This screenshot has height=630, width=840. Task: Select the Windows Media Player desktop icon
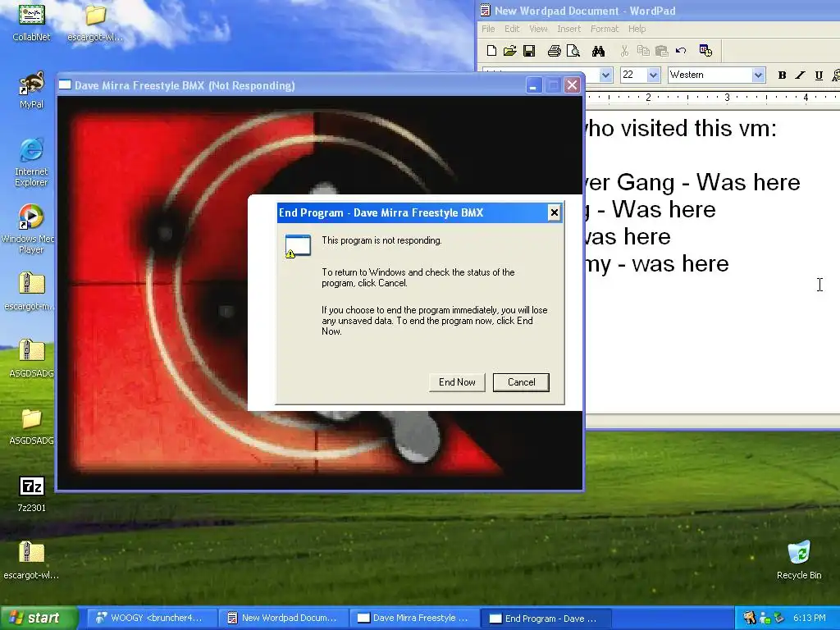pyautogui.click(x=30, y=230)
